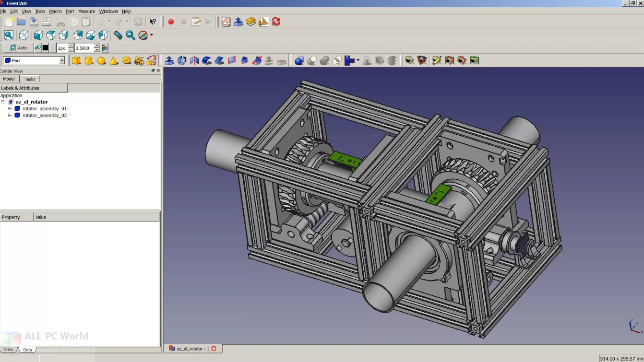
Task: Click the Fillet tool icon
Action: [x=207, y=60]
